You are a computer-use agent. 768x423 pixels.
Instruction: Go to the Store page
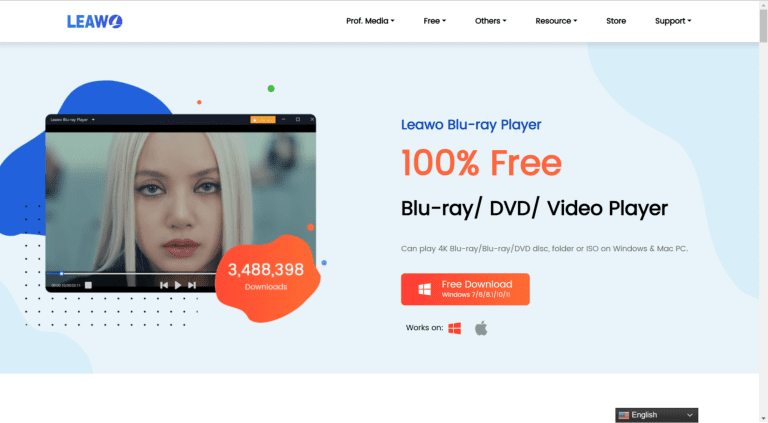pyautogui.click(x=616, y=21)
